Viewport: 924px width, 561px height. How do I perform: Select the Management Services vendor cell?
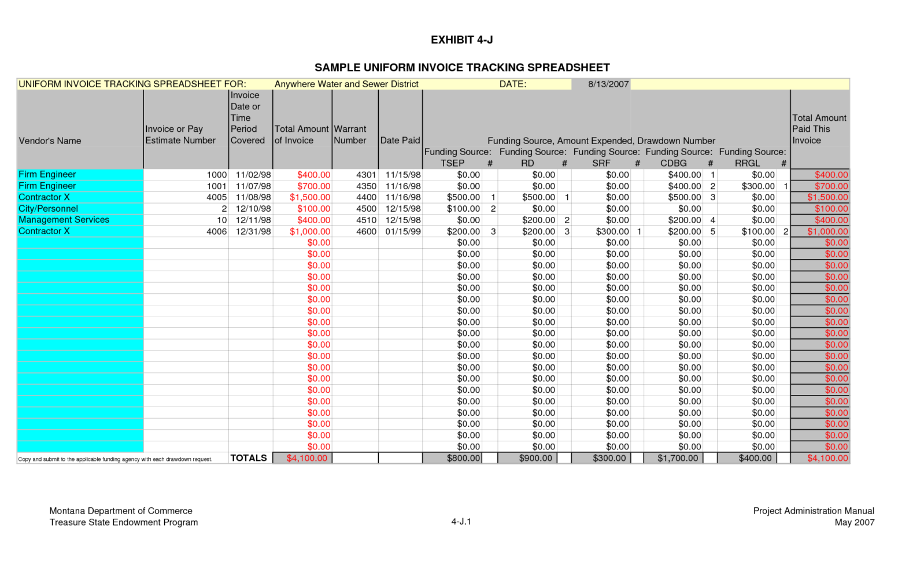[x=80, y=220]
